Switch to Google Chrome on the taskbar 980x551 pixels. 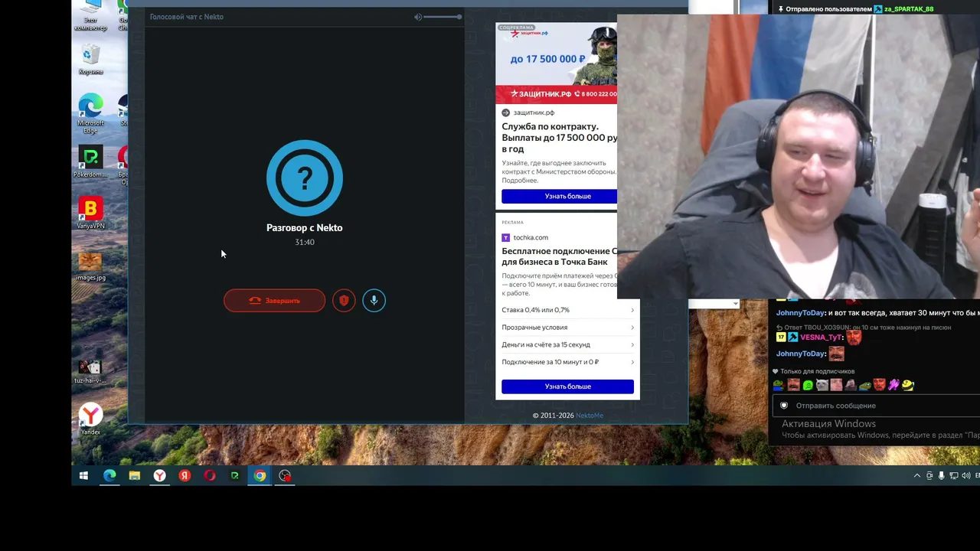(260, 476)
